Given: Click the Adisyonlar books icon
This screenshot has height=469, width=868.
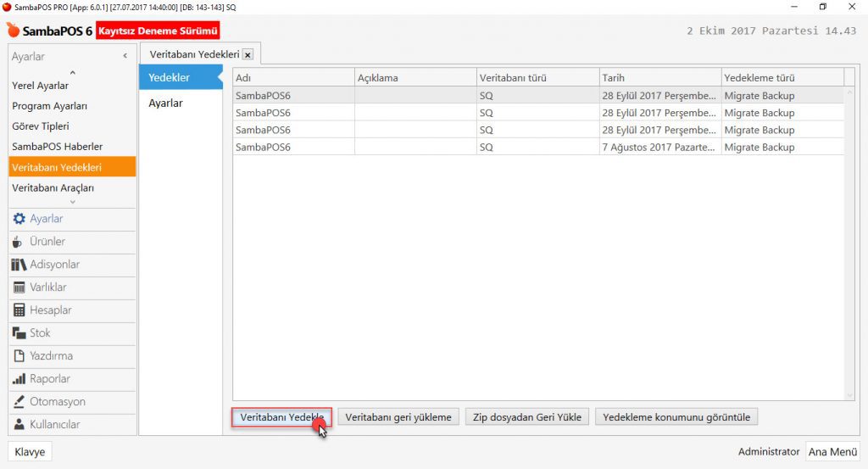Looking at the screenshot, I should tap(19, 265).
